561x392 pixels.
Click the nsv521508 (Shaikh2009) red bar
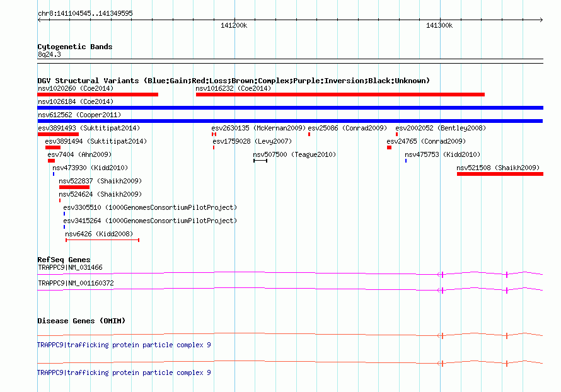[500, 174]
